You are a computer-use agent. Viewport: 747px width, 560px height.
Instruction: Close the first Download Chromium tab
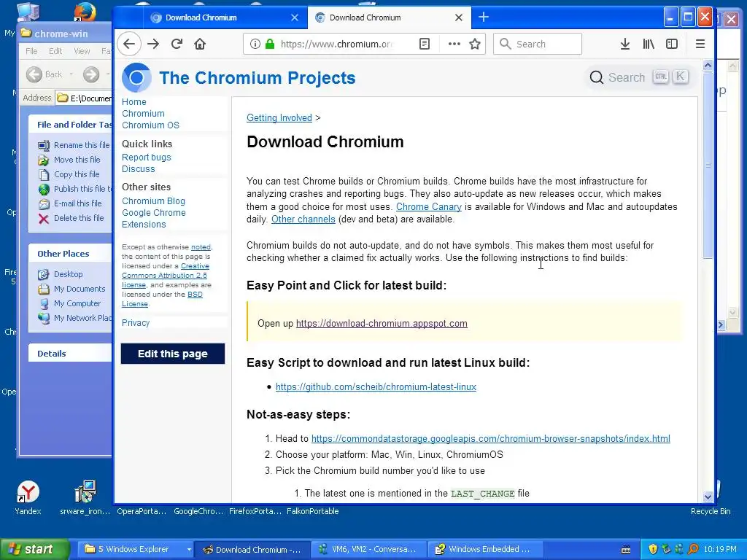click(295, 17)
